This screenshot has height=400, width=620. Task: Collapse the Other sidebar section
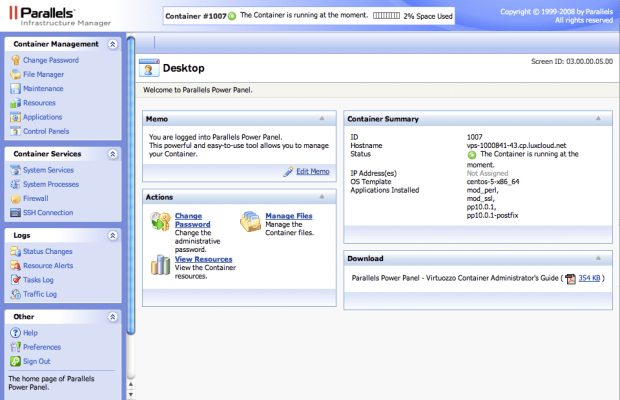pyautogui.click(x=113, y=317)
